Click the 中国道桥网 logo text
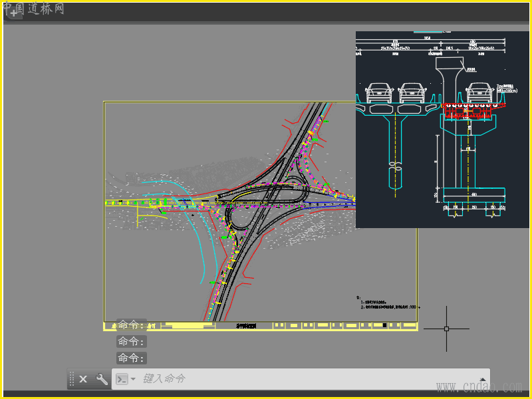 point(33,8)
